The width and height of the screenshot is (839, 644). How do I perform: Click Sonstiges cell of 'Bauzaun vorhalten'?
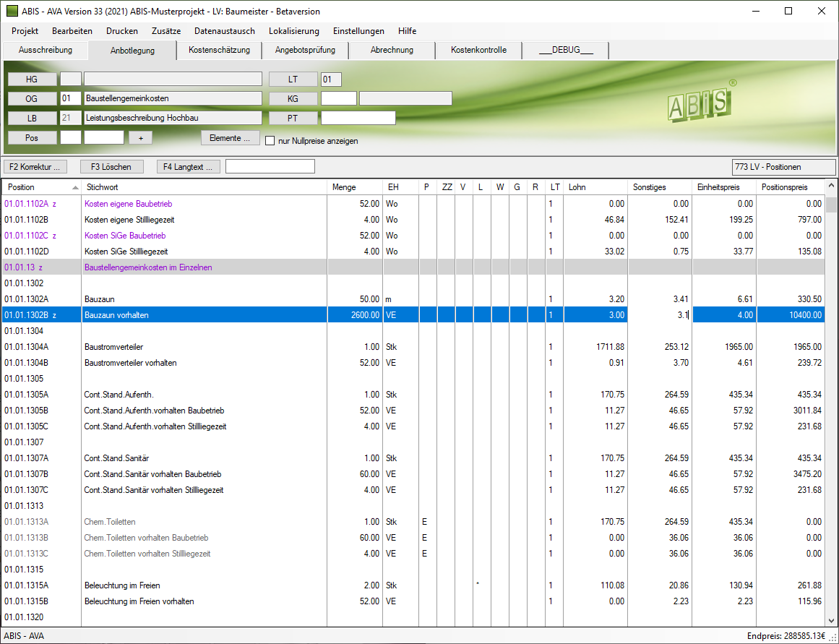tap(660, 315)
